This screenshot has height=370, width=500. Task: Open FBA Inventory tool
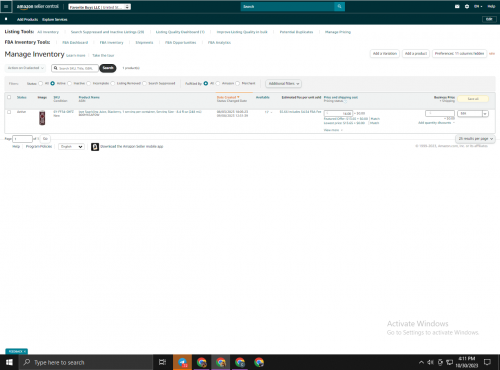coord(111,43)
